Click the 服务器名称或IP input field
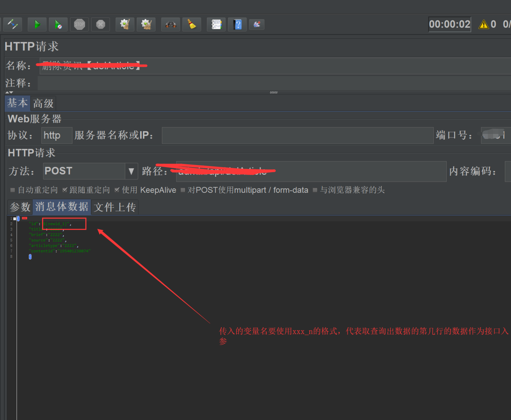This screenshot has height=420, width=511. pyautogui.click(x=297, y=135)
